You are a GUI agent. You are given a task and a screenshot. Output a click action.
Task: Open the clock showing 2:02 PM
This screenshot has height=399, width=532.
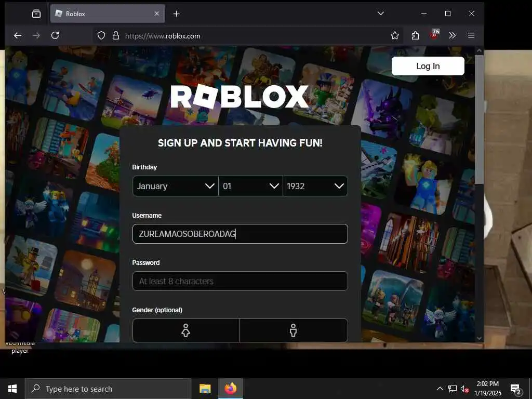tap(487, 389)
